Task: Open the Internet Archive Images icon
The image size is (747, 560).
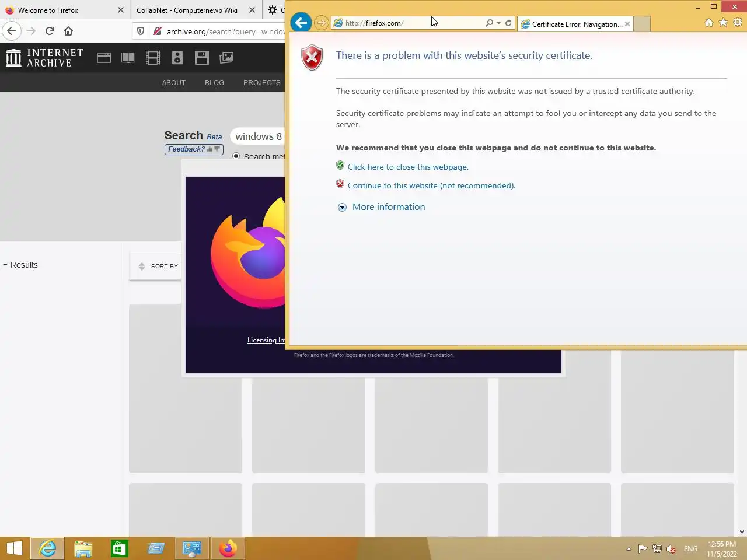Action: click(226, 57)
